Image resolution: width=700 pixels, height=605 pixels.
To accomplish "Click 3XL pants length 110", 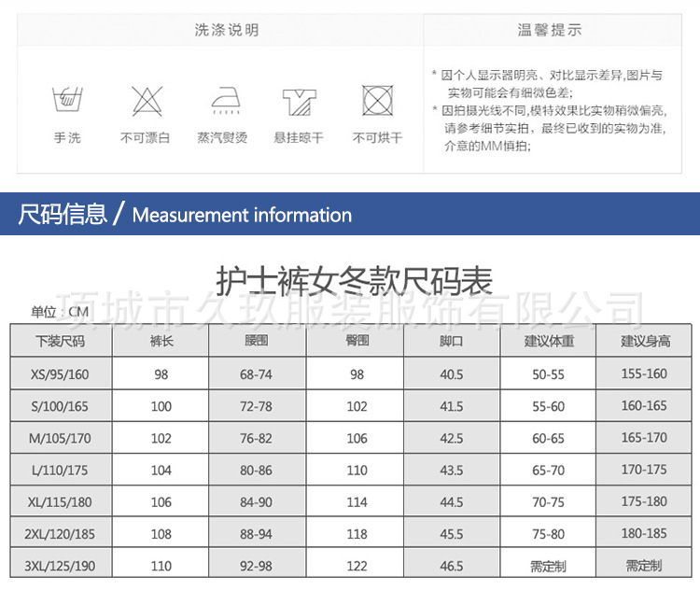I will 161,566.
